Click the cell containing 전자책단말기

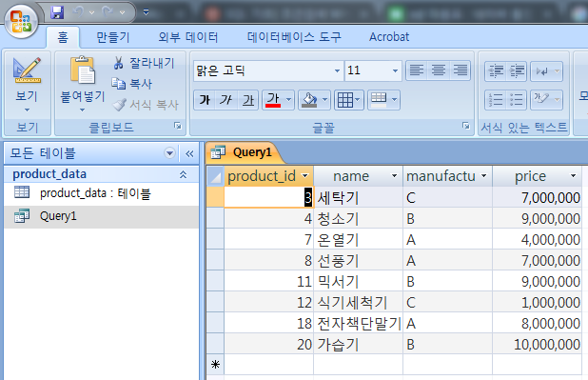point(358,323)
